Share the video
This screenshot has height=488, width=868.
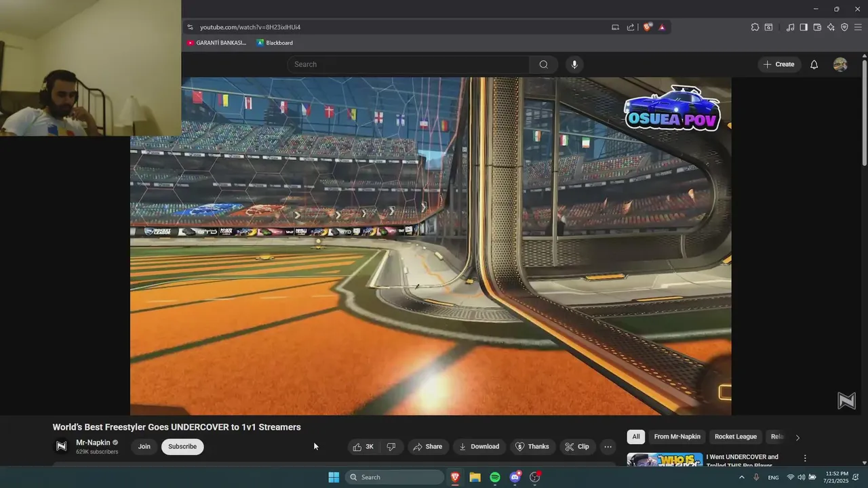428,447
